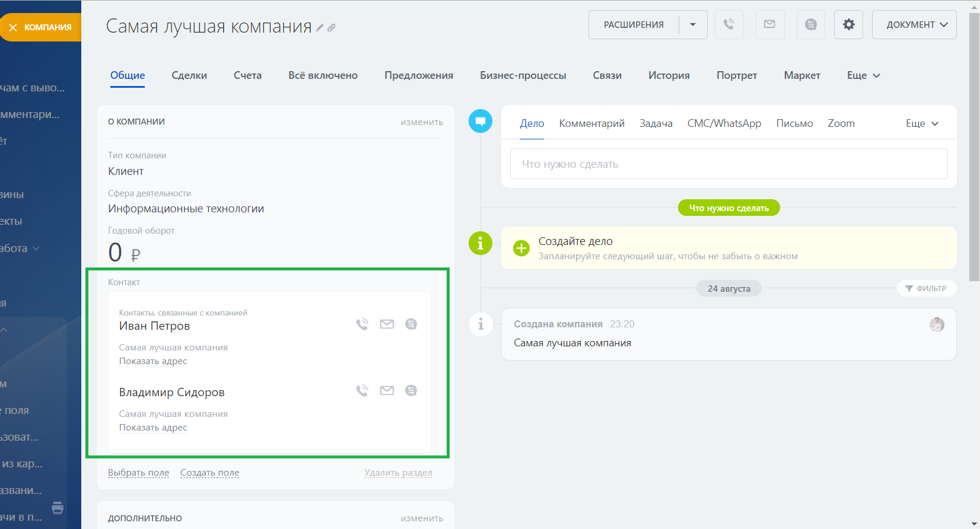Click the phone call icon in header

tap(729, 24)
